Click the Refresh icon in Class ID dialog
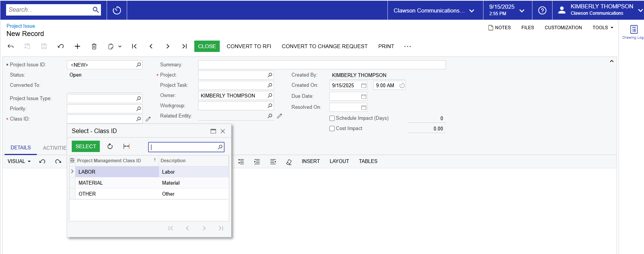 coord(110,146)
